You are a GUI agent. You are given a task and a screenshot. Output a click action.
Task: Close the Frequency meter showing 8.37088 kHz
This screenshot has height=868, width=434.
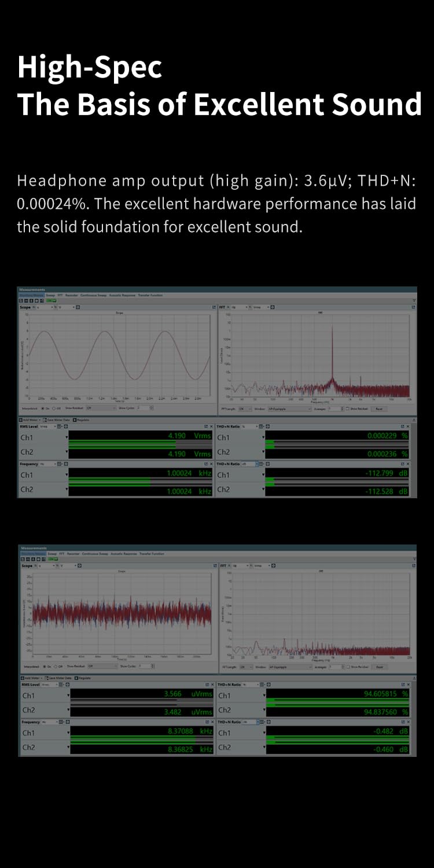click(211, 722)
